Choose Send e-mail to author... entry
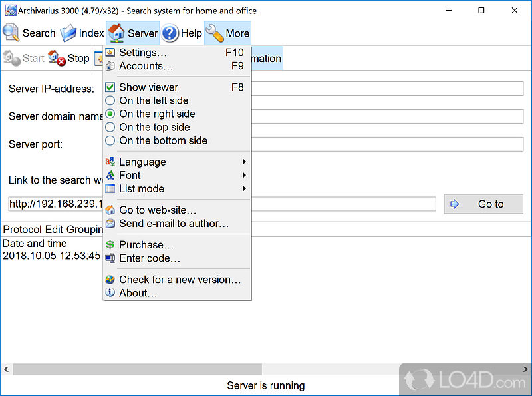Screen dimensions: 532x396 click(x=177, y=224)
